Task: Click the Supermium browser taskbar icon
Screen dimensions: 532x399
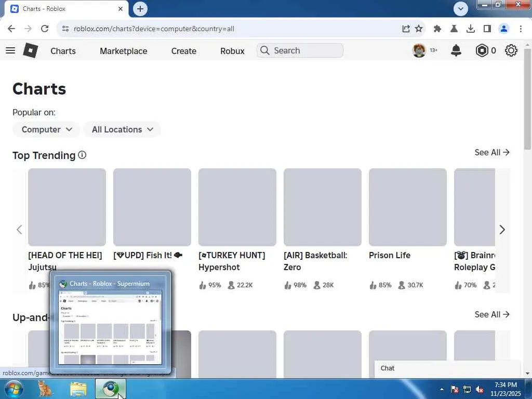Action: coord(111,389)
